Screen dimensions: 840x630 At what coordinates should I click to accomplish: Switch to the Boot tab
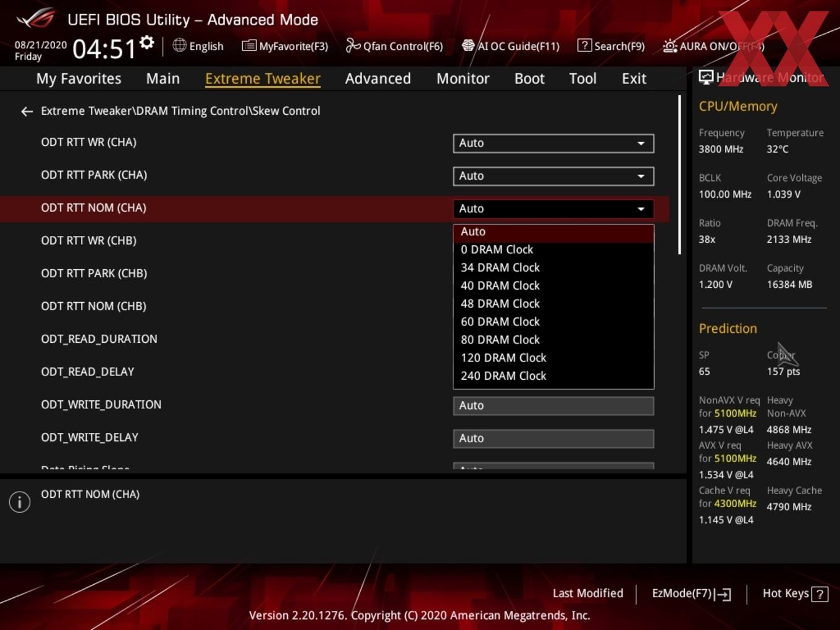click(x=529, y=78)
